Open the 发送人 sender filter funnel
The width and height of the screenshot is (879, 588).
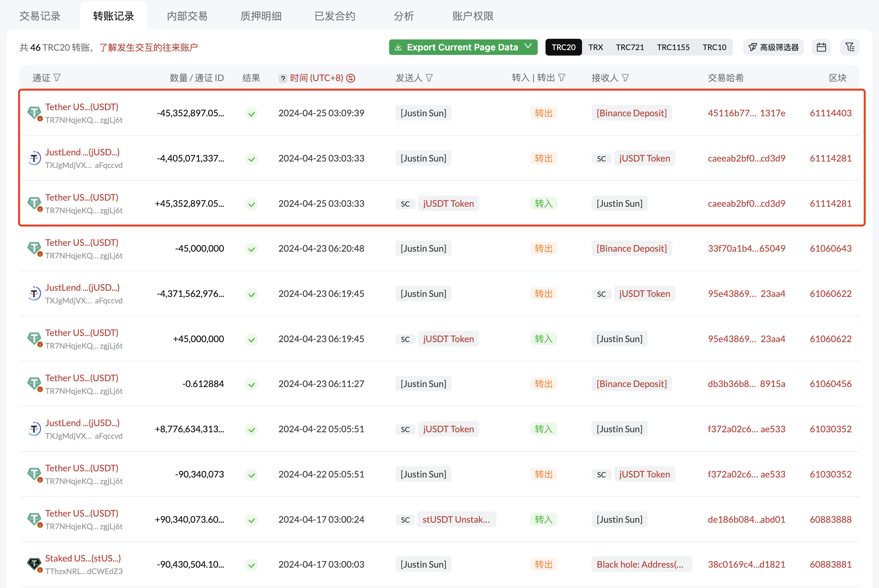tap(429, 78)
